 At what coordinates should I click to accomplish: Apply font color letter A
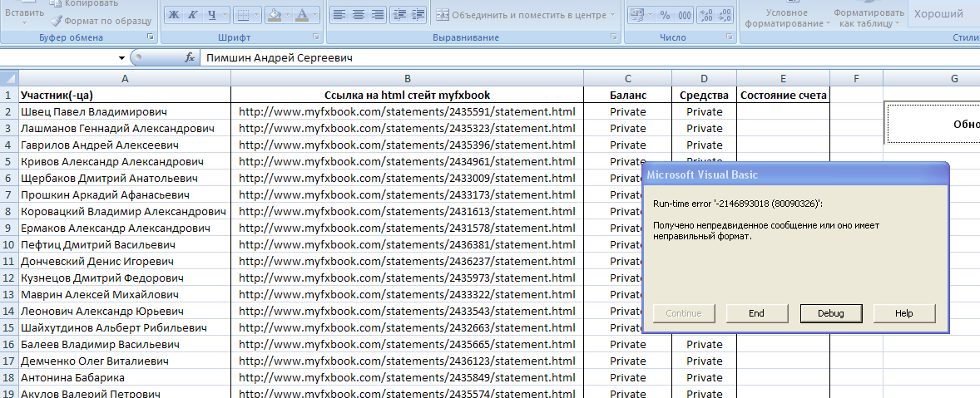pyautogui.click(x=302, y=15)
